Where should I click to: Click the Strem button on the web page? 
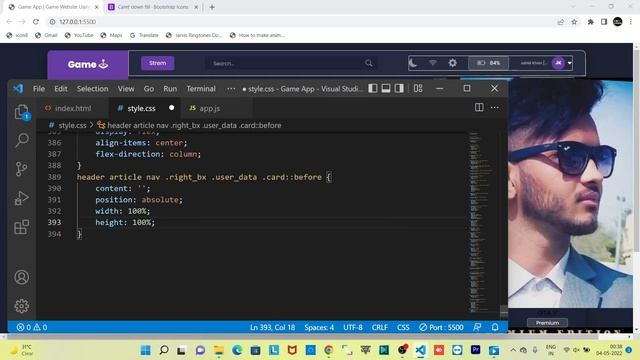(x=158, y=63)
